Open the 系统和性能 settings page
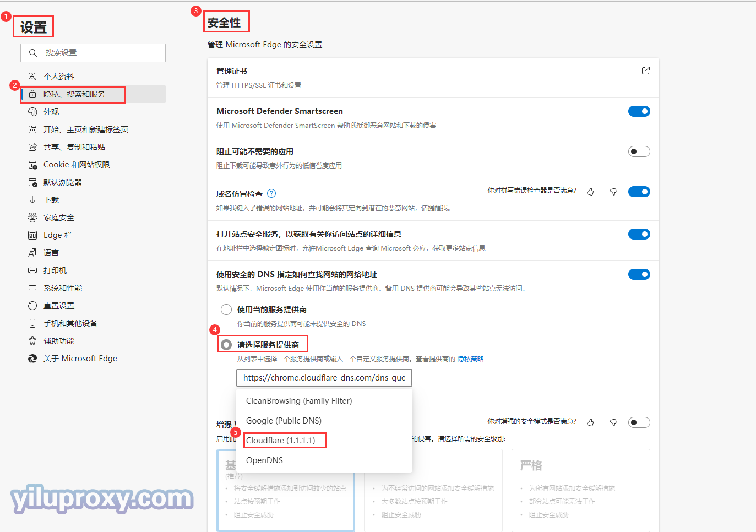 click(x=93, y=288)
